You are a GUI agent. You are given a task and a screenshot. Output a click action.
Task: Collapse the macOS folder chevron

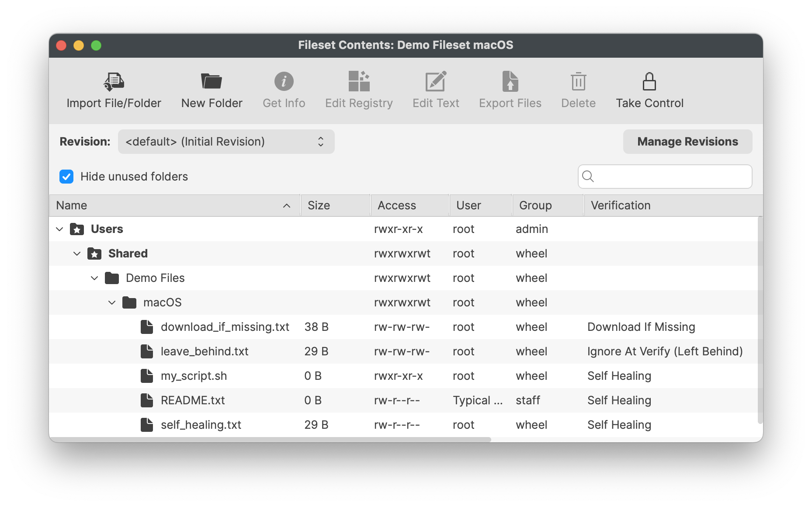pos(112,302)
